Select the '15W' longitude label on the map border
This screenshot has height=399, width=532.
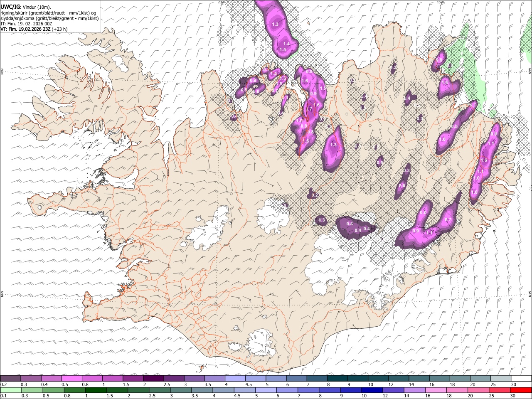tap(440, 2)
